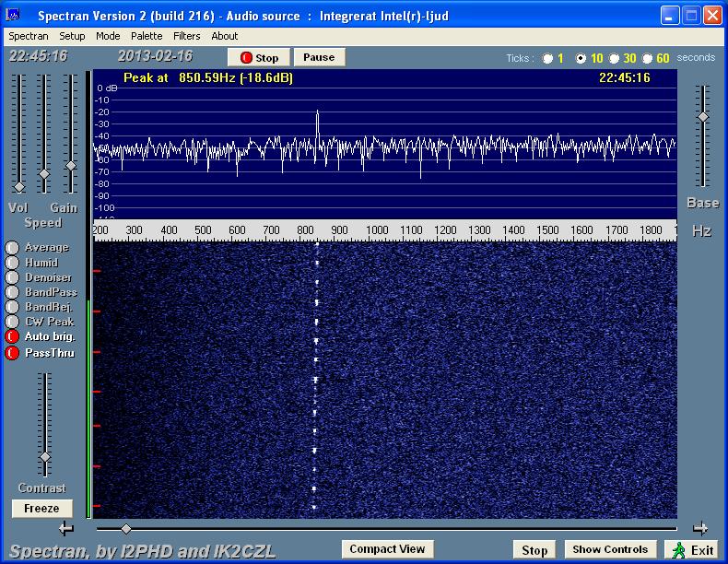Open the Filters menu
This screenshot has height=564, width=728.
(x=187, y=36)
